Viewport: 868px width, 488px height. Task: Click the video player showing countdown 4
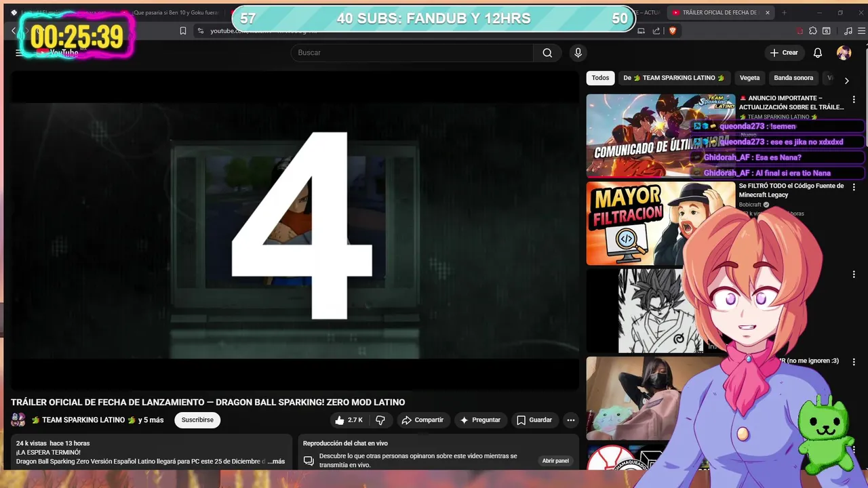click(294, 230)
